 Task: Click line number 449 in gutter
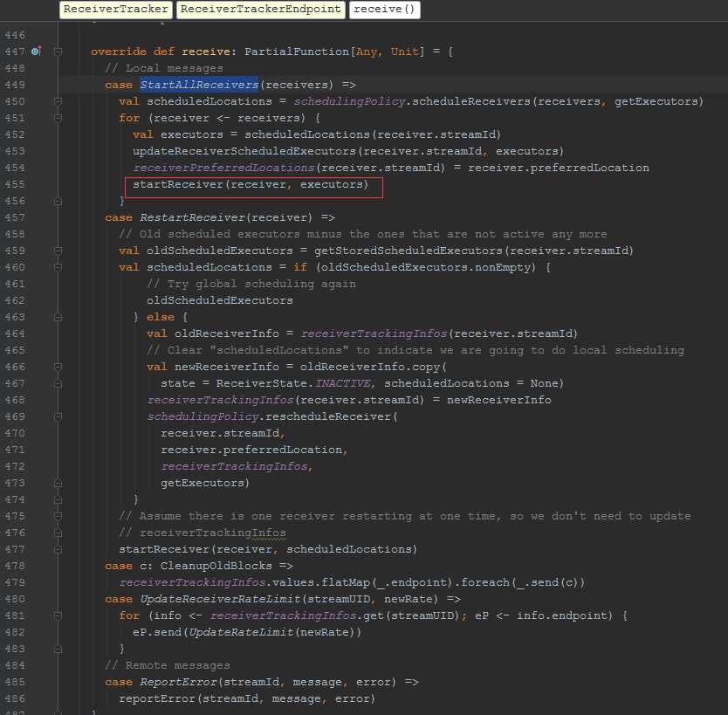[x=15, y=85]
